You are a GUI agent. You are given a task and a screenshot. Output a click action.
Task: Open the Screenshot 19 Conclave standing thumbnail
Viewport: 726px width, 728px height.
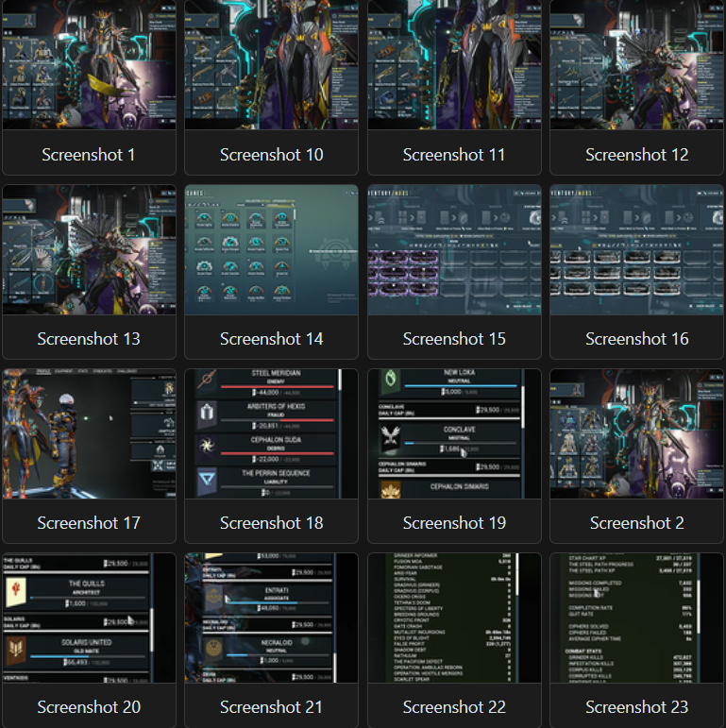click(x=454, y=433)
